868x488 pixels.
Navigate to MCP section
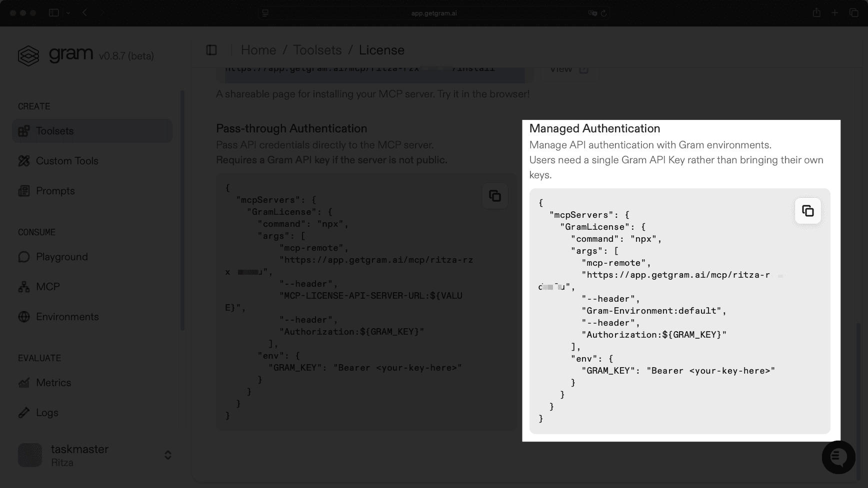coord(47,287)
